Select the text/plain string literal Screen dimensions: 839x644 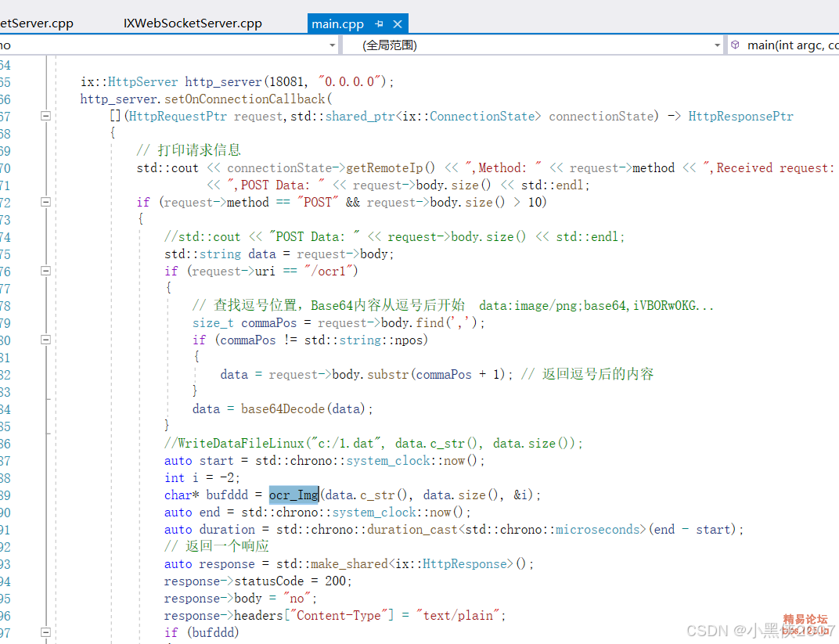456,615
